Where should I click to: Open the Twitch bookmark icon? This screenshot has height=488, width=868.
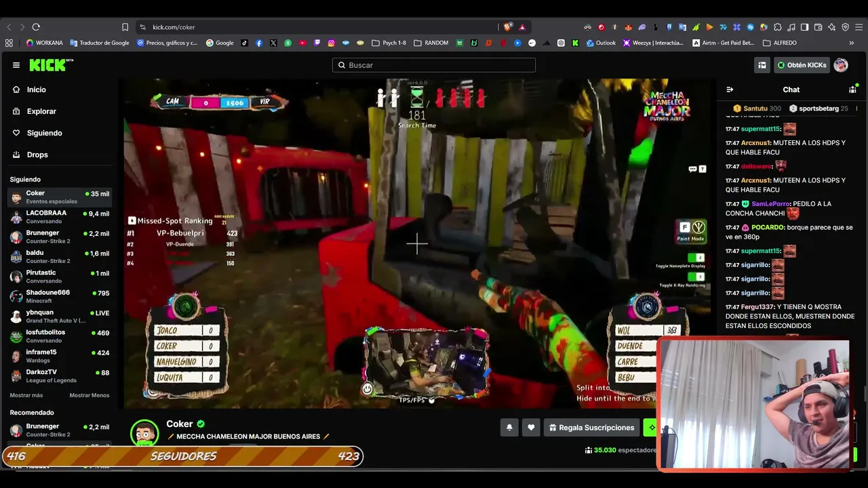pos(317,43)
